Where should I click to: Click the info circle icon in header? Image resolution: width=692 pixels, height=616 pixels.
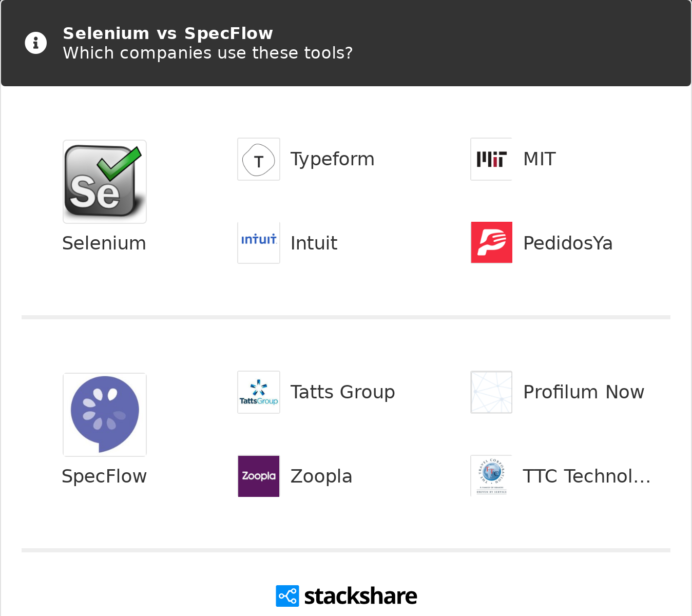(x=36, y=43)
